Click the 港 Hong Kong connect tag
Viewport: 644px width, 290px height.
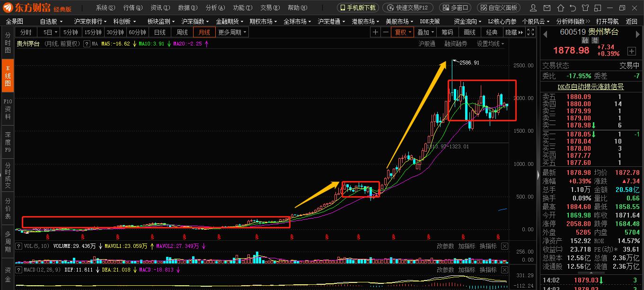point(595,41)
